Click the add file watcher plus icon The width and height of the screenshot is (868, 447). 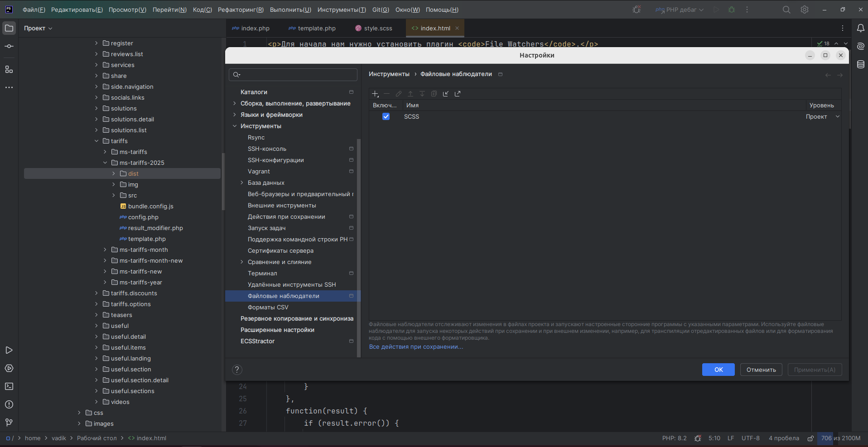[x=375, y=94]
